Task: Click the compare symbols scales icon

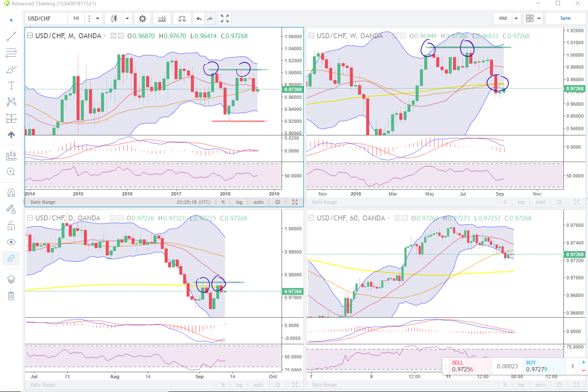Action: tap(182, 18)
